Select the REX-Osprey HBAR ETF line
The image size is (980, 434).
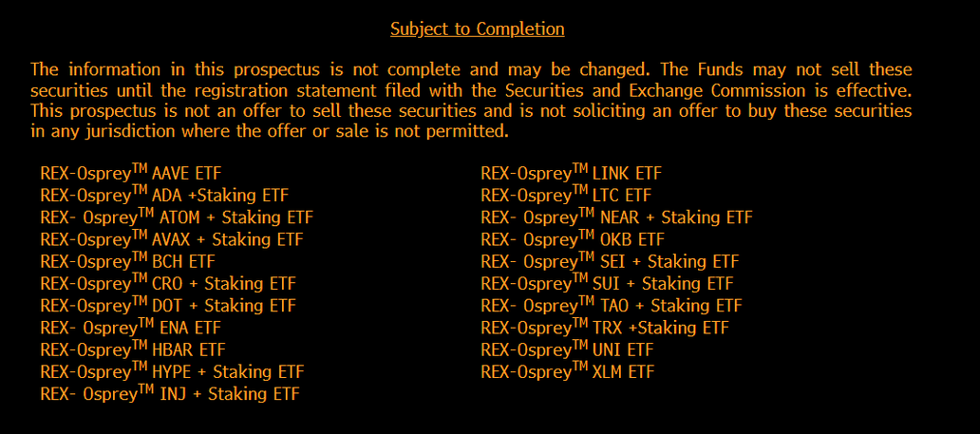click(133, 349)
